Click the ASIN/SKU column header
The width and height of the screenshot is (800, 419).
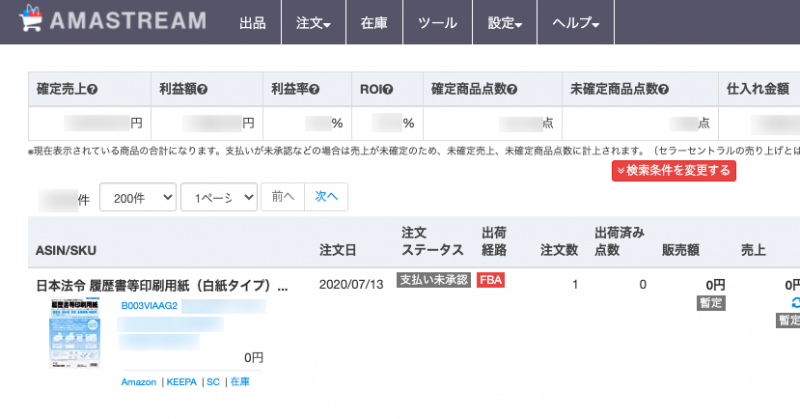pyautogui.click(x=66, y=251)
